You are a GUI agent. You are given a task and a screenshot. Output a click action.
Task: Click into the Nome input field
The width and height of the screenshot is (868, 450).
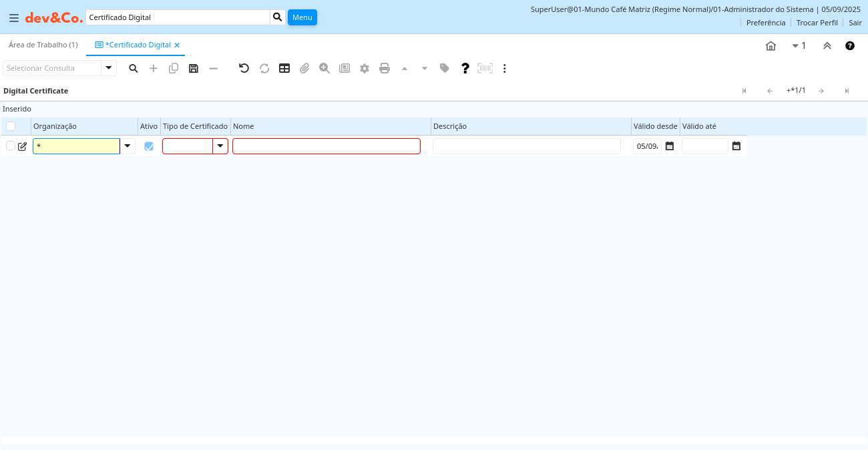point(327,146)
